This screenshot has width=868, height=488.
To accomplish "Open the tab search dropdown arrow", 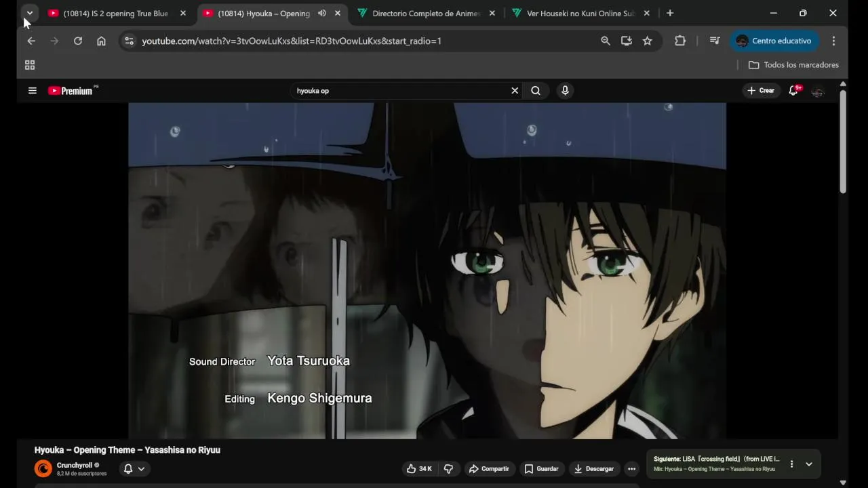I will (29, 13).
